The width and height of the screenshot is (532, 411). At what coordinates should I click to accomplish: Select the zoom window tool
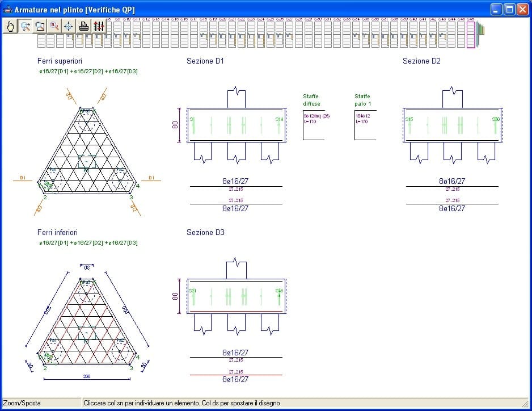[40, 26]
